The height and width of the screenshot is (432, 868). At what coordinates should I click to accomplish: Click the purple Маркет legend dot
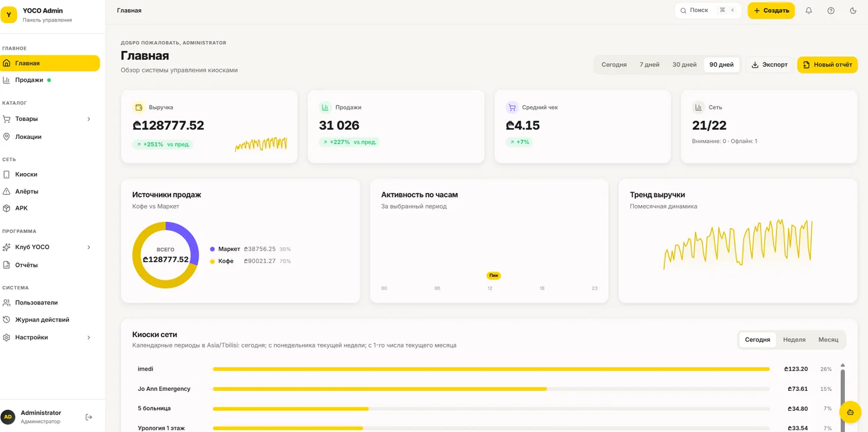[x=212, y=249]
